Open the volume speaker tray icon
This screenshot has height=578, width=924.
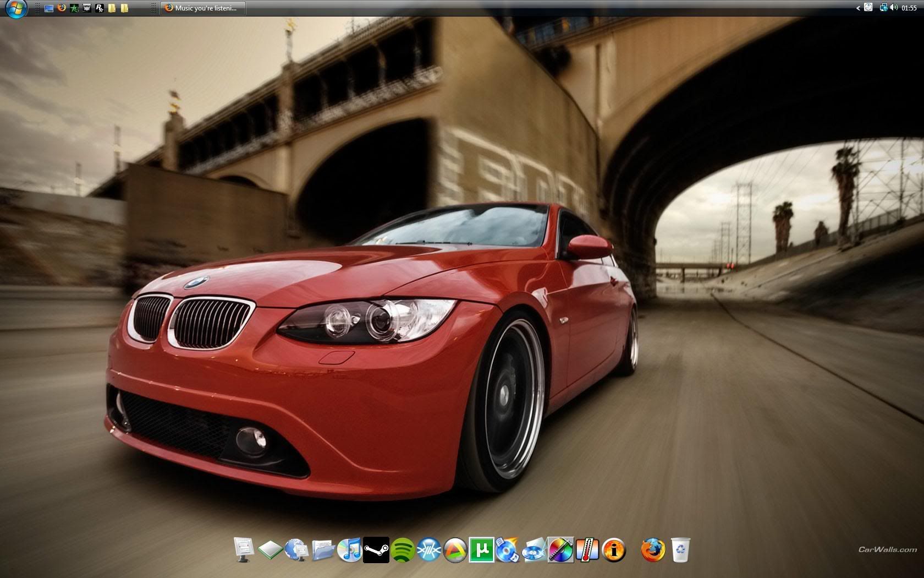(894, 7)
